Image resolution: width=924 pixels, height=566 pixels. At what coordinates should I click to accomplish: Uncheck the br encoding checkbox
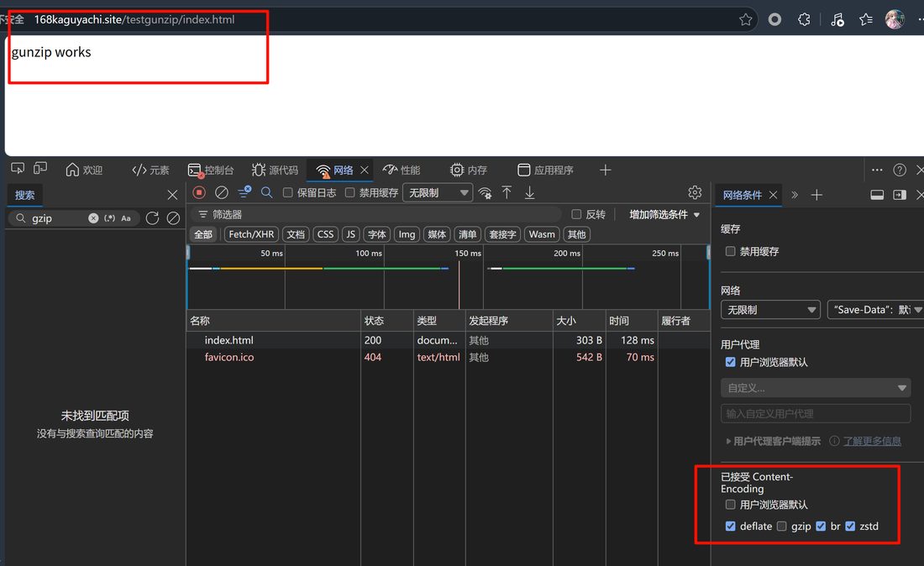tap(821, 527)
